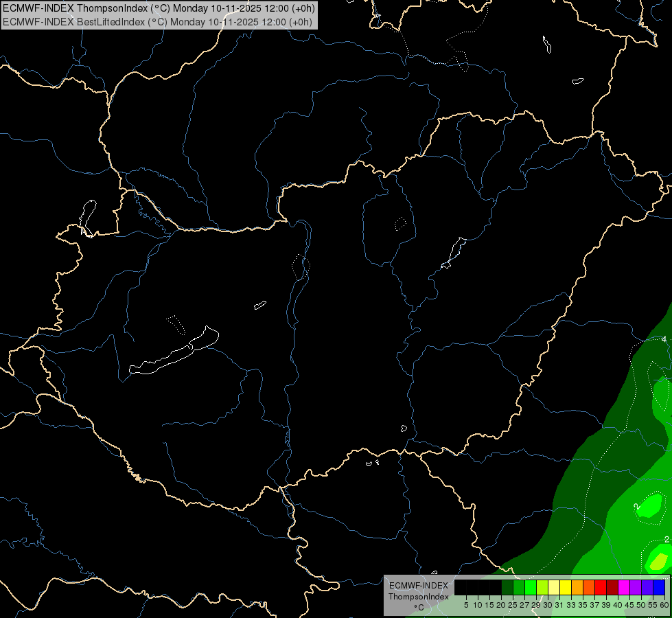672x618 pixels.
Task: Pick the blue 55–60 legend swatch
Action: [x=659, y=587]
